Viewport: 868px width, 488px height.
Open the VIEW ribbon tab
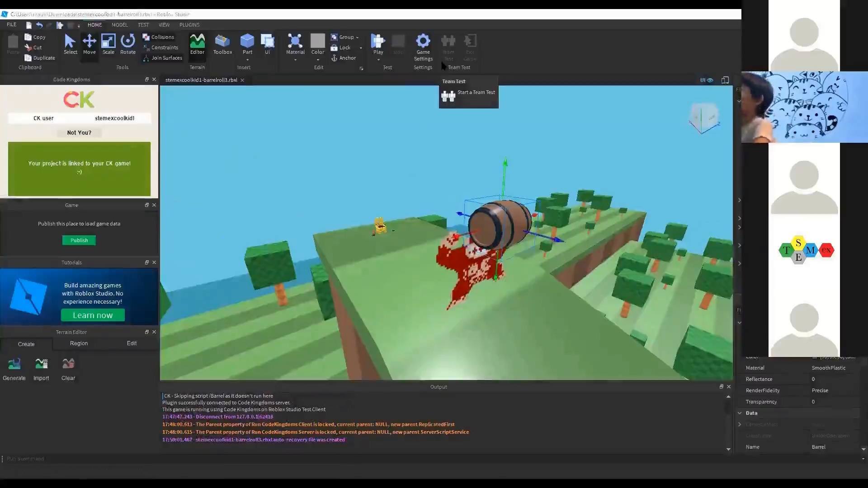click(164, 25)
